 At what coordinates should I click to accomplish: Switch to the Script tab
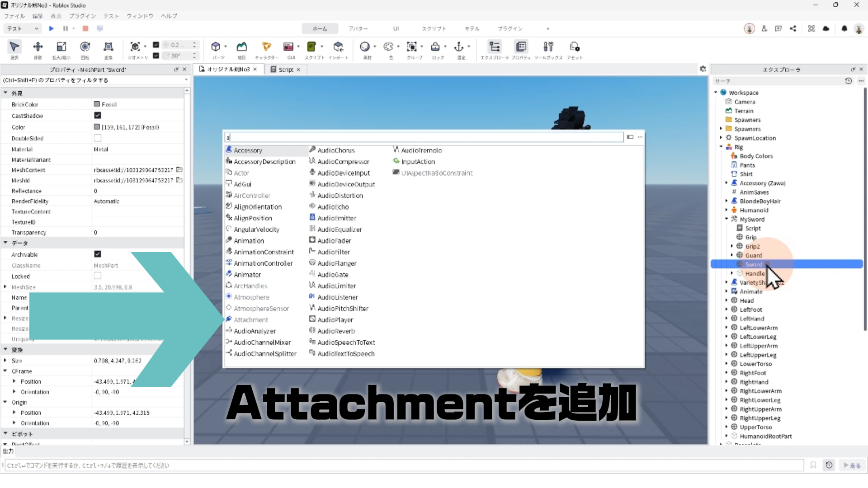click(285, 70)
